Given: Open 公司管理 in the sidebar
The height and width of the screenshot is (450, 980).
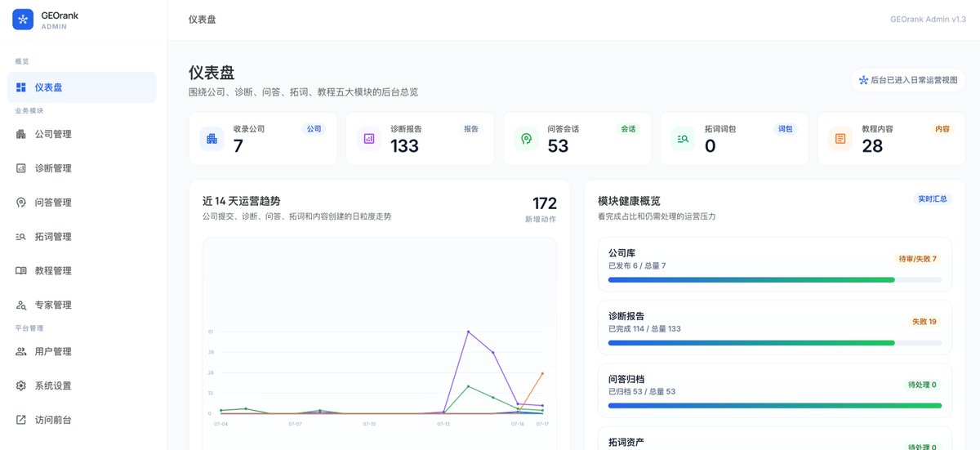Looking at the screenshot, I should (x=82, y=134).
